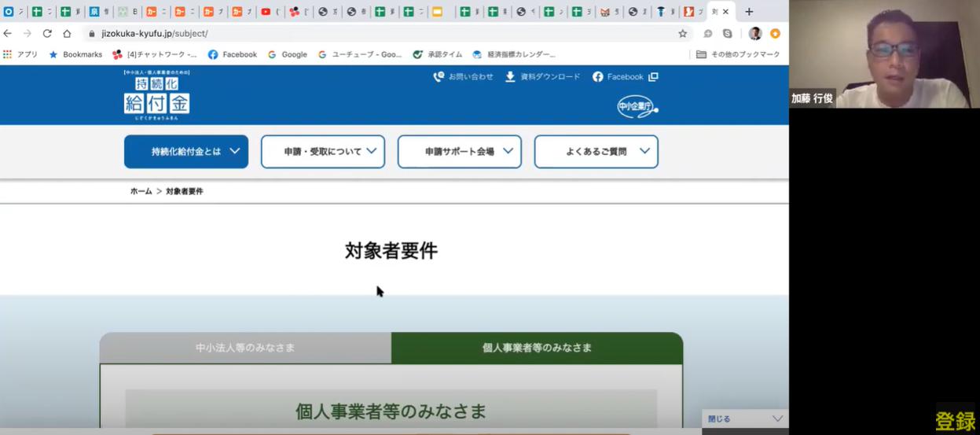This screenshot has width=980, height=435.
Task: Click the 持続化給付金 site logo
Action: [x=156, y=95]
